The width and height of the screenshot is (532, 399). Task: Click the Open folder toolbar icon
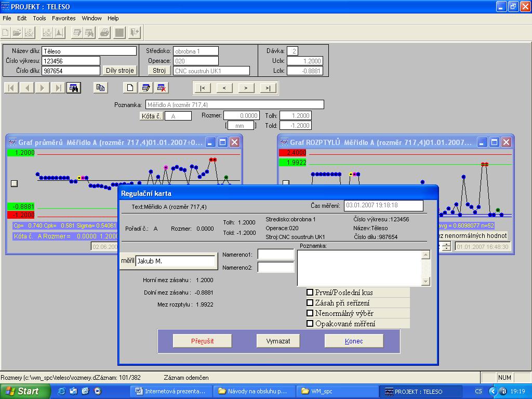[17, 33]
